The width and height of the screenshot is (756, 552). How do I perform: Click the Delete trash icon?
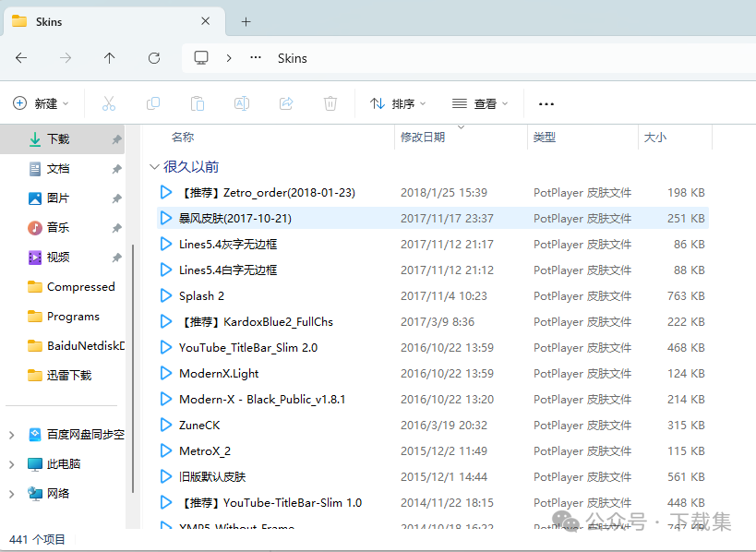[330, 103]
